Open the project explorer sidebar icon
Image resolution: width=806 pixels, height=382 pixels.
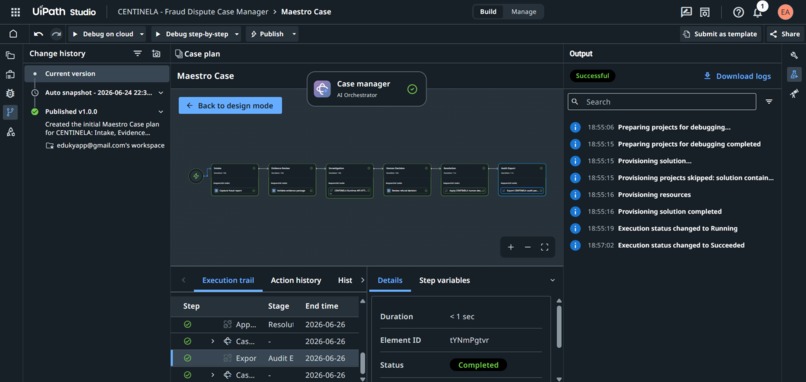(x=10, y=56)
